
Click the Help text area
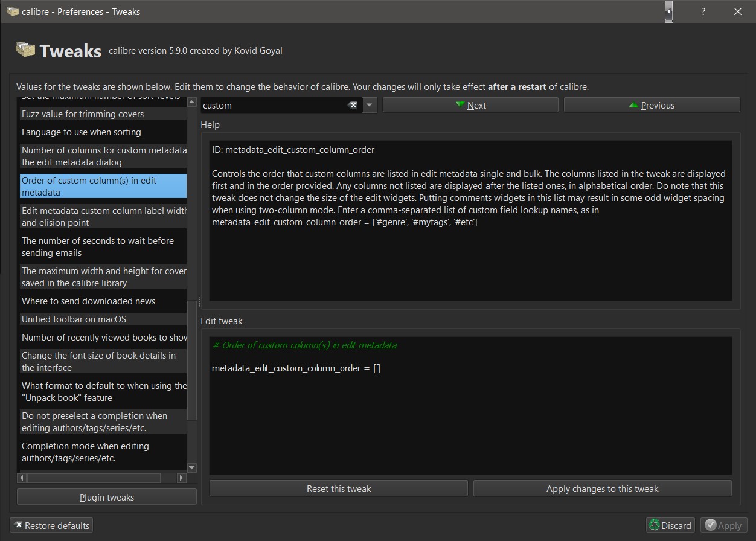(470, 220)
